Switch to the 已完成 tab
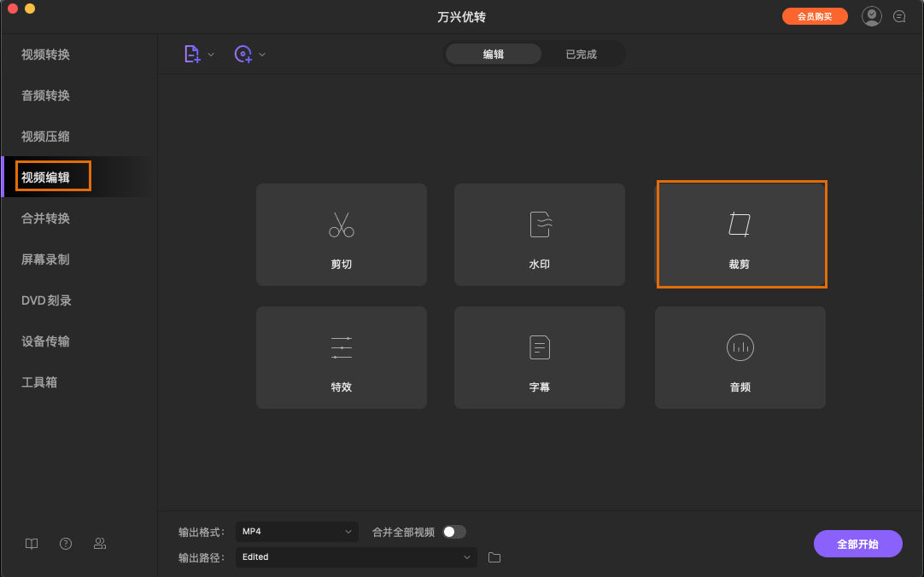Screen dimensions: 924x577 coord(580,53)
